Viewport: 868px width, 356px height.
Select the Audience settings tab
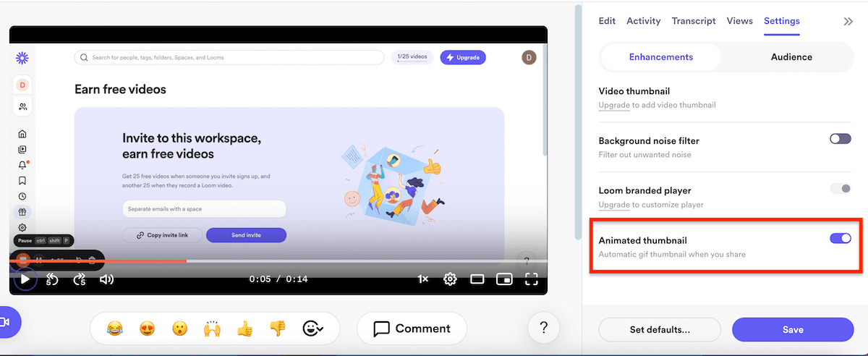(791, 57)
